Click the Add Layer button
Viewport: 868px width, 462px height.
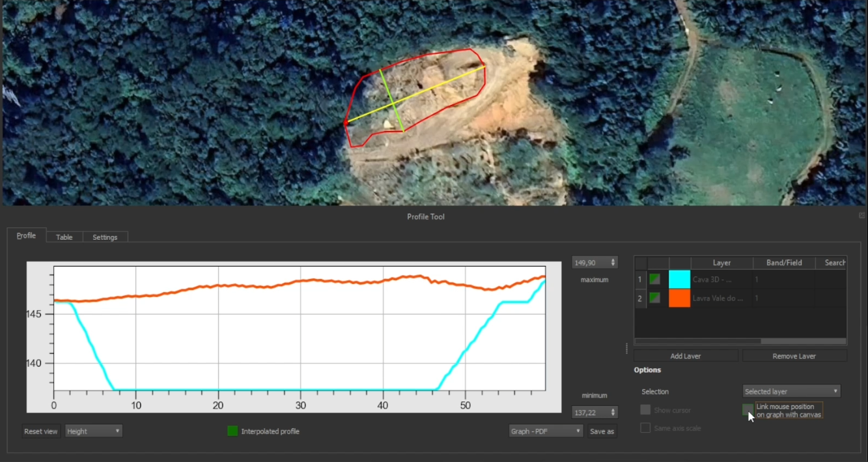(686, 356)
